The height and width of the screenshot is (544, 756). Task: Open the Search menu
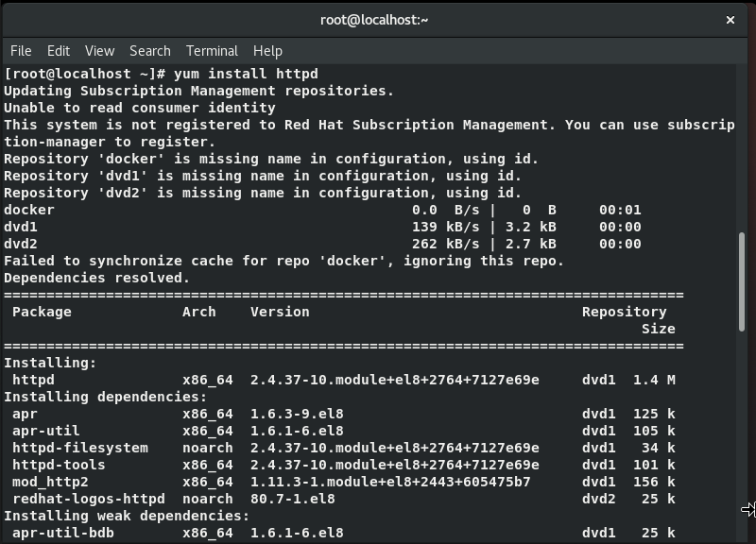click(150, 51)
